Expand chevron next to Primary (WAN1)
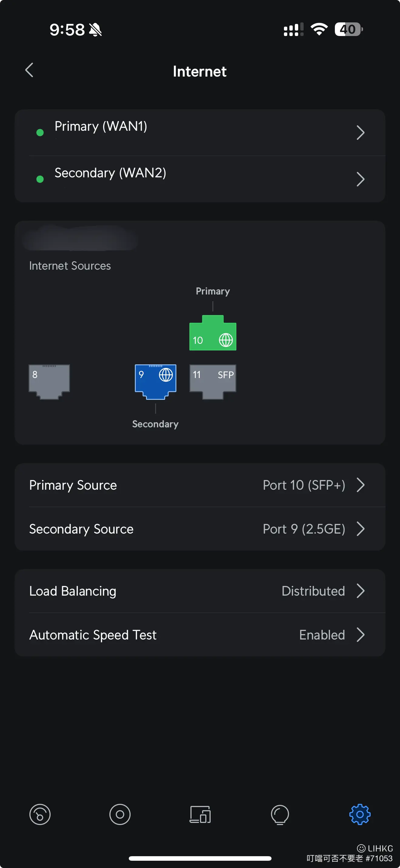This screenshot has width=400, height=868. tap(361, 133)
